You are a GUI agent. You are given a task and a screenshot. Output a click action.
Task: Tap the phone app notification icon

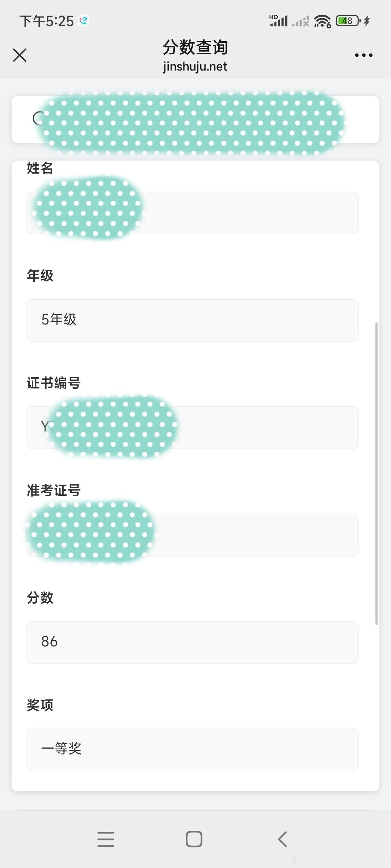point(84,21)
